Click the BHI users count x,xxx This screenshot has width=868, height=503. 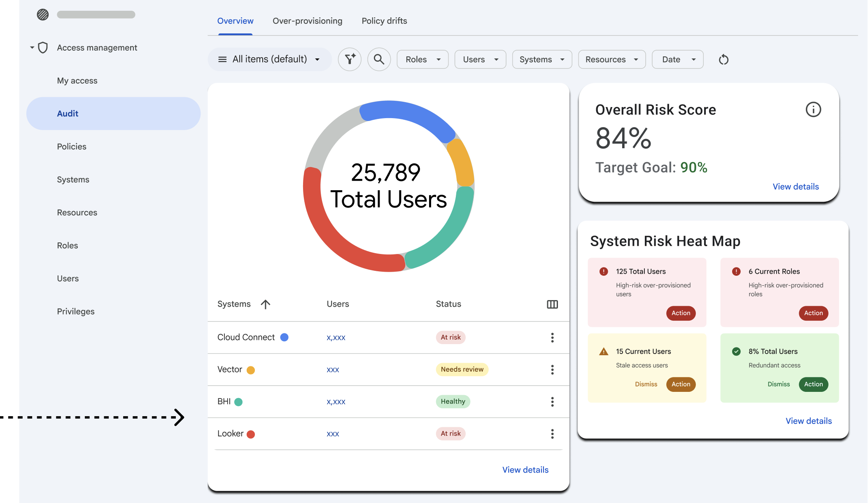[336, 402]
